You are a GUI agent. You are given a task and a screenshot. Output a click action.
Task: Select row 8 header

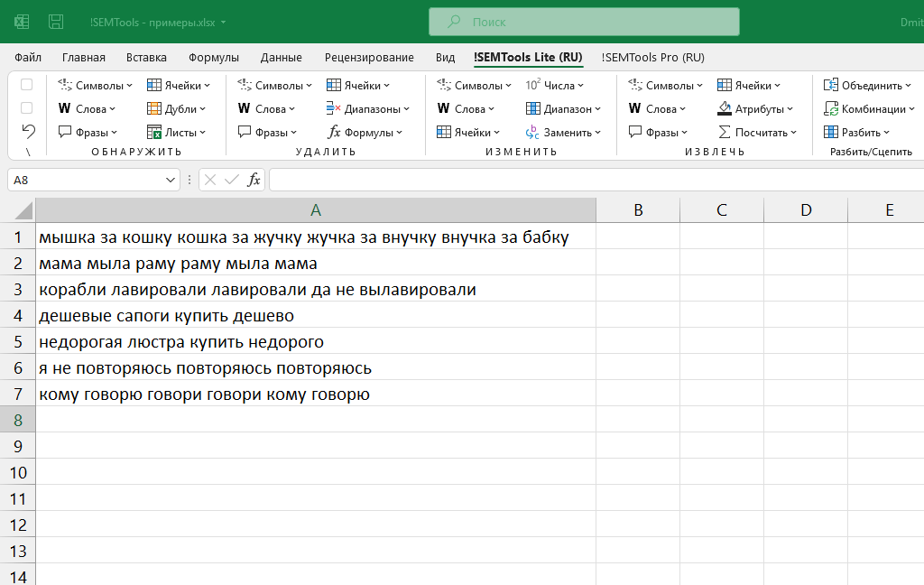tap(18, 420)
